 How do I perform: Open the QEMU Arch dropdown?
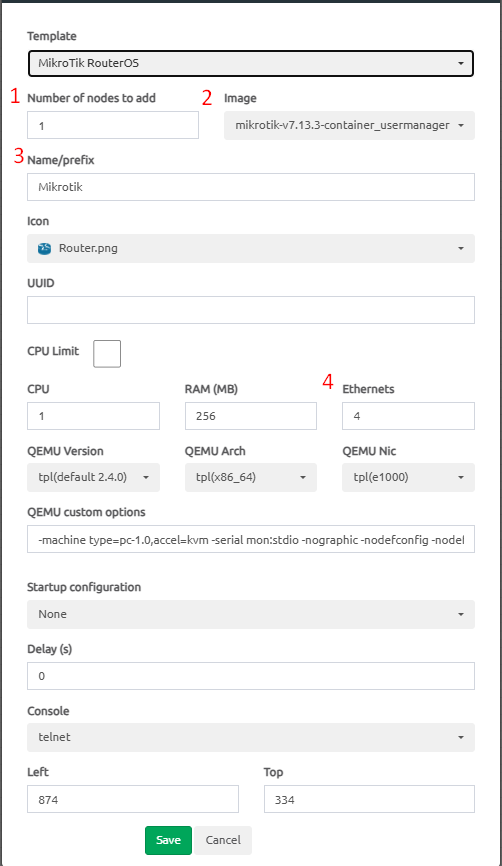(251, 477)
